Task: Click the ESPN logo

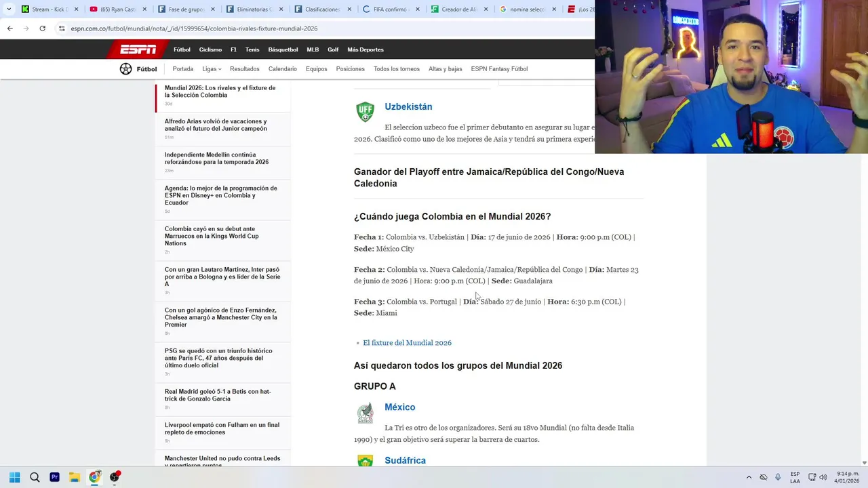Action: (138, 49)
